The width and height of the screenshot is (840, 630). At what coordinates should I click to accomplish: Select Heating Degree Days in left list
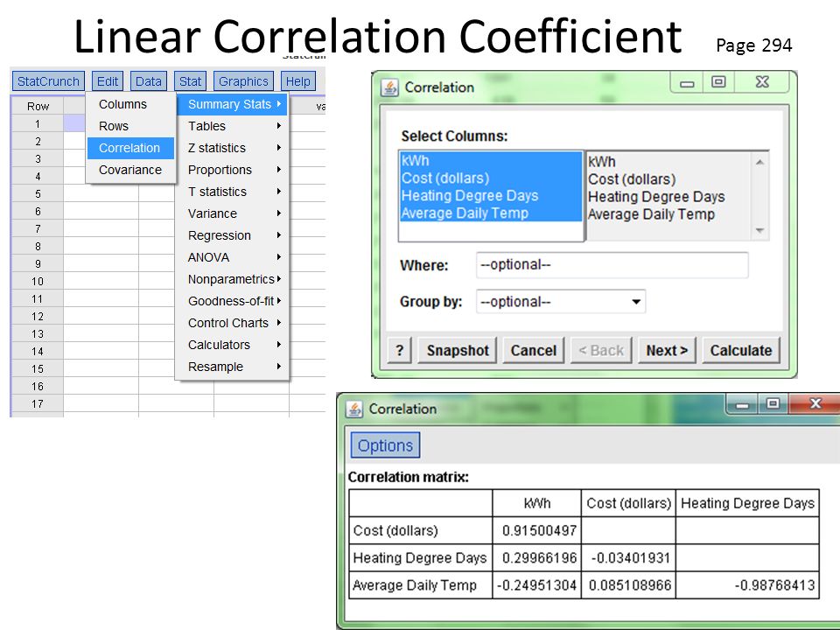(491, 195)
